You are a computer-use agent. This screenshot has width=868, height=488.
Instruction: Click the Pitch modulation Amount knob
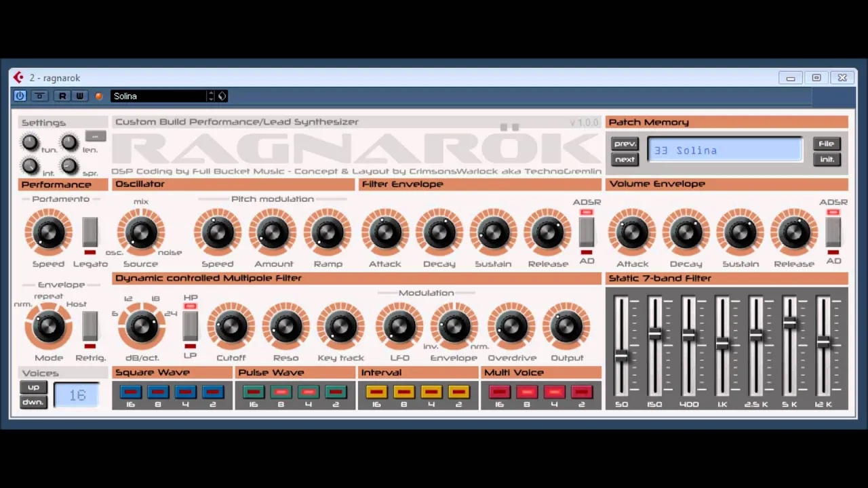tap(273, 232)
